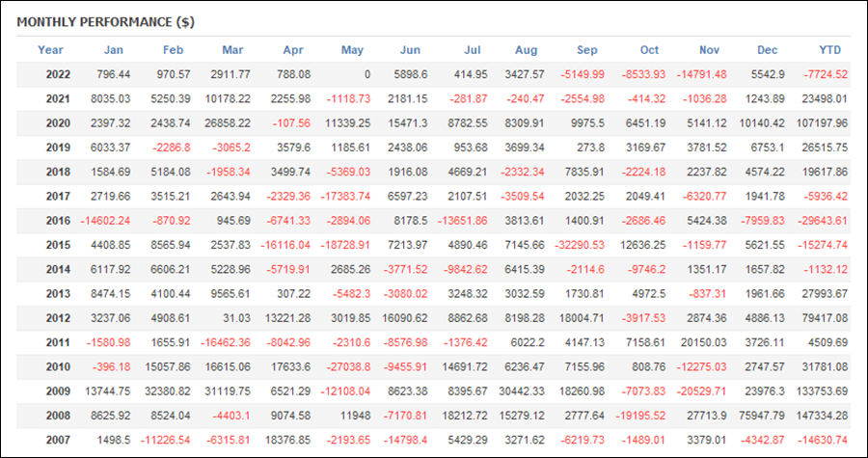Click the Dec column header
Image resolution: width=868 pixels, height=458 pixels.
click(769, 50)
